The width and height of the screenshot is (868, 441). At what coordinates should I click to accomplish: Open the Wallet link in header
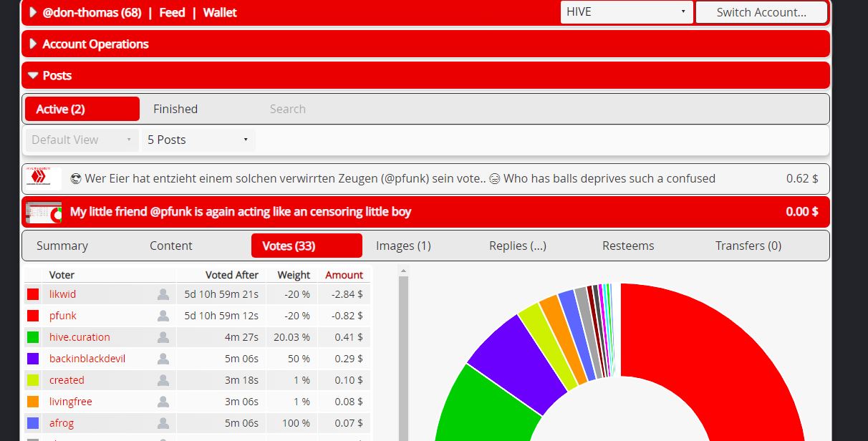(x=220, y=12)
